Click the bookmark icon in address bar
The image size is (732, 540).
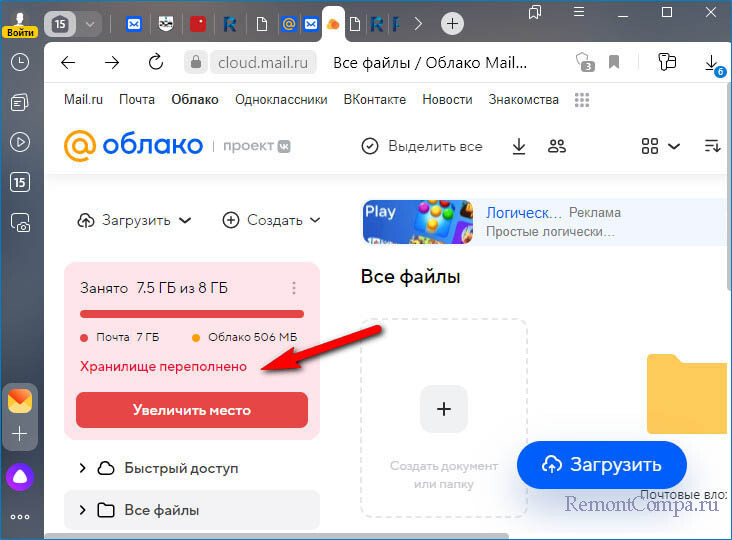click(x=614, y=62)
